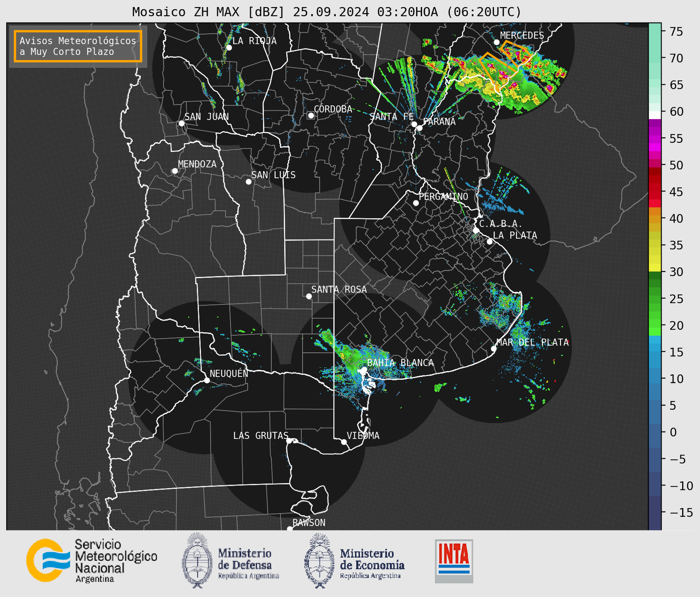
Task: Click the MERCEDES city marker dot
Action: pyautogui.click(x=497, y=42)
